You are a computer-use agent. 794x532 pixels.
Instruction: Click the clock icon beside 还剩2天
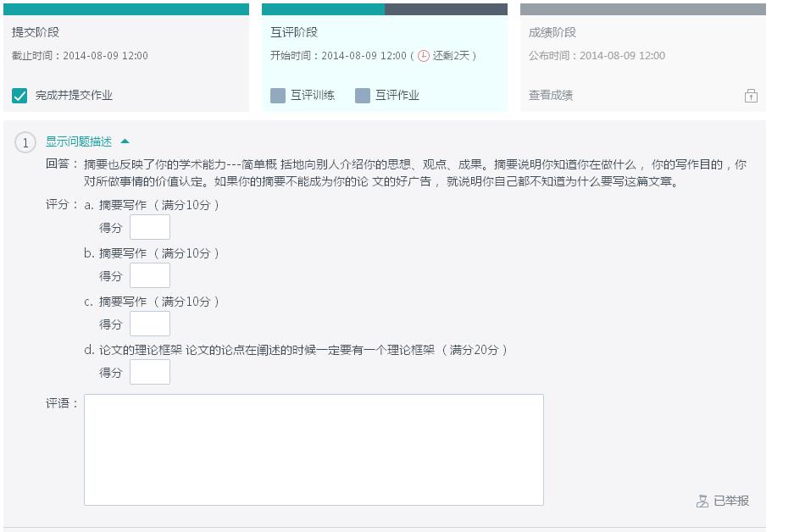pos(424,56)
